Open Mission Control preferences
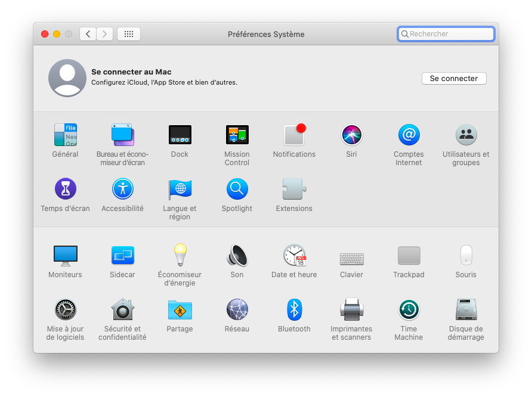532x397 pixels. coord(237,135)
